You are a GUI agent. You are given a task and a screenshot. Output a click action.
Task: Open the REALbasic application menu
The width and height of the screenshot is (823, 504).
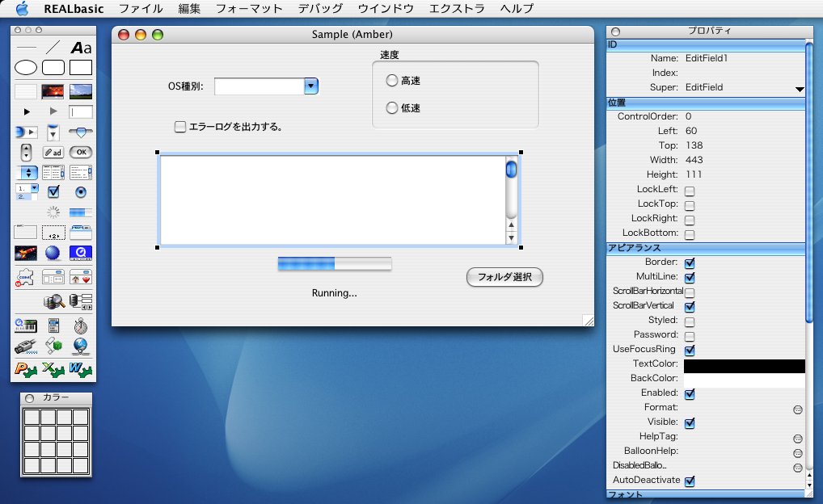(x=74, y=8)
